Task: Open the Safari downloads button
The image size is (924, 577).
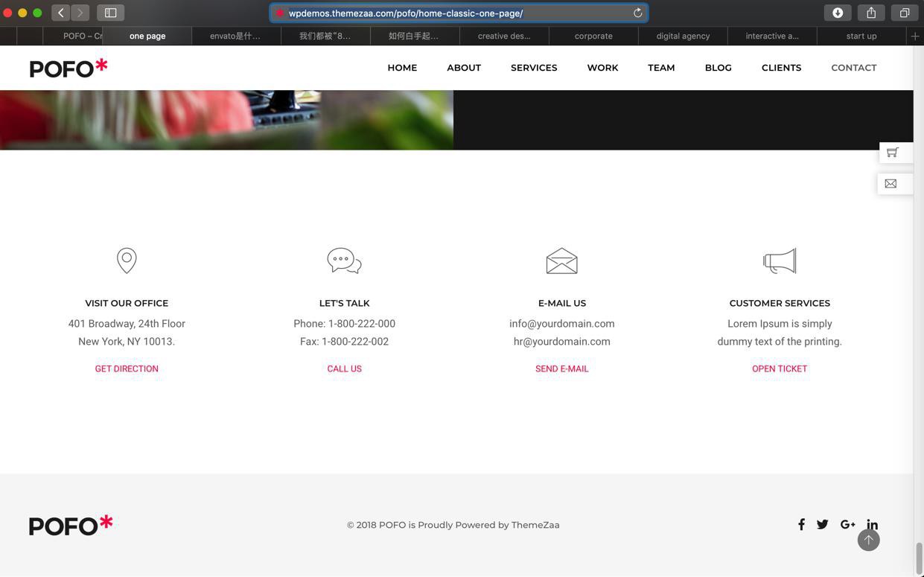Action: pyautogui.click(x=838, y=13)
